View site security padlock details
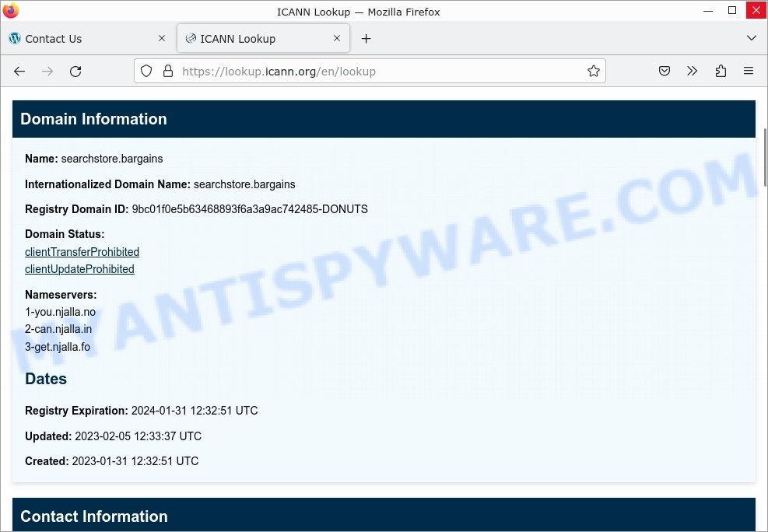 point(168,72)
